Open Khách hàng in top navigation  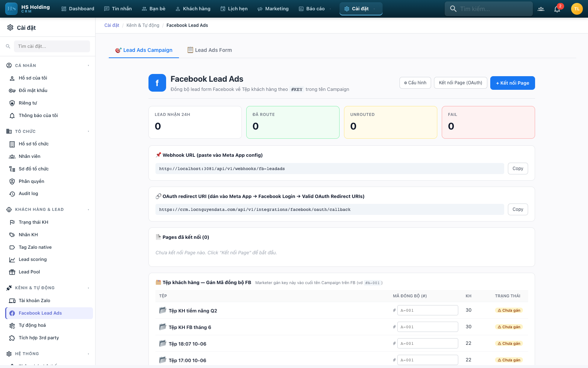coord(193,9)
